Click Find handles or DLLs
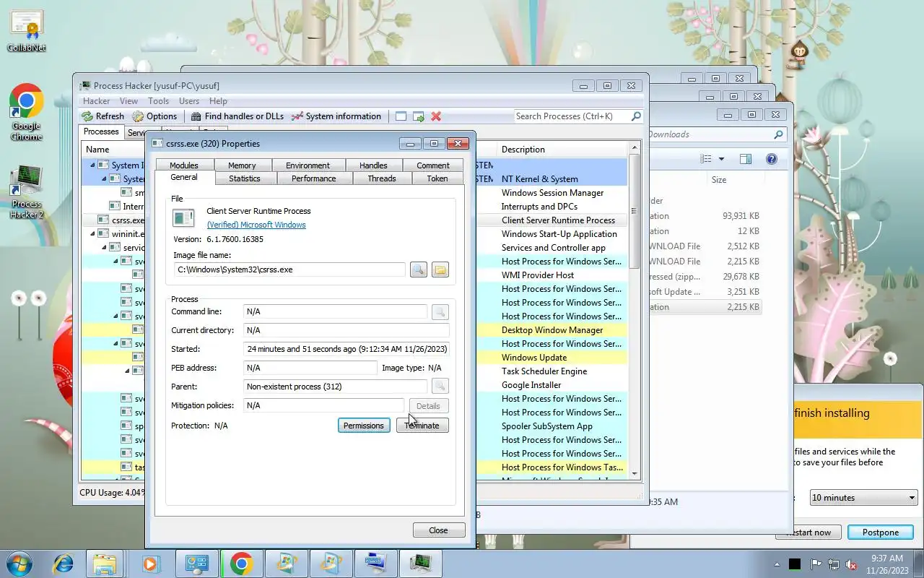Image resolution: width=924 pixels, height=578 pixels. point(237,116)
